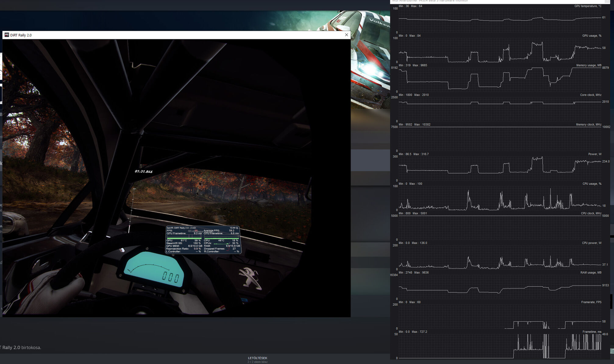Screen dimensions: 614x364
Task: Select the Core clock MHz graph
Action: pyautogui.click(x=500, y=109)
